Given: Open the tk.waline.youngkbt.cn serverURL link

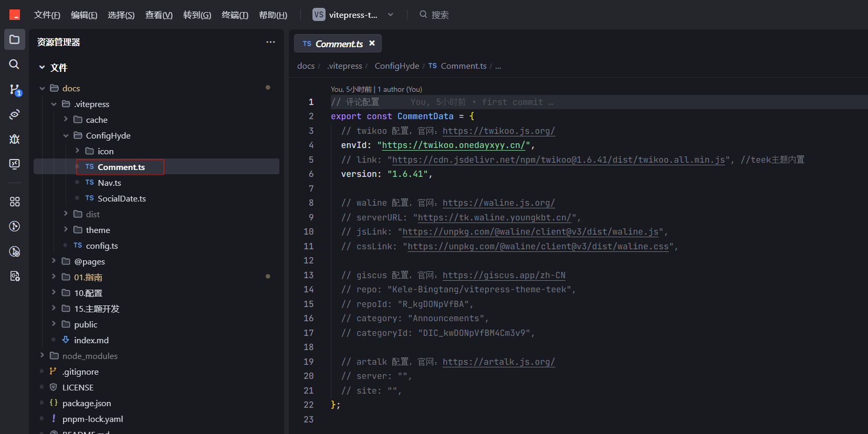Looking at the screenshot, I should [x=495, y=217].
